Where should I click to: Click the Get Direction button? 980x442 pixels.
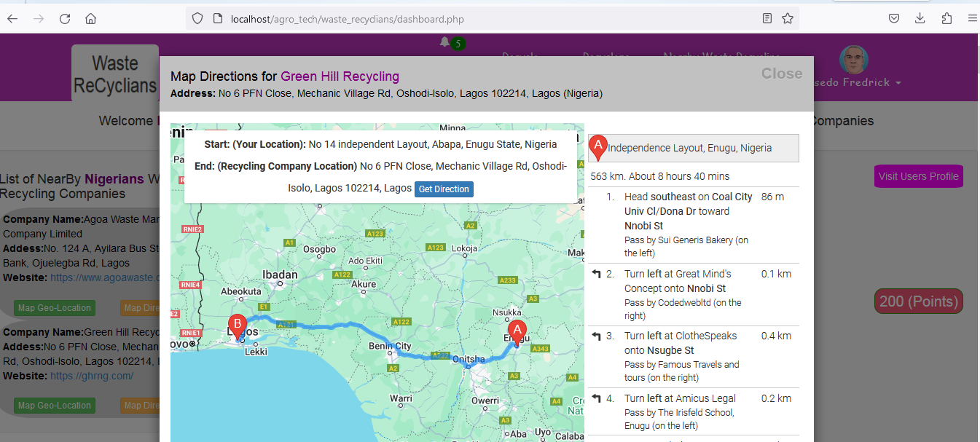[444, 189]
